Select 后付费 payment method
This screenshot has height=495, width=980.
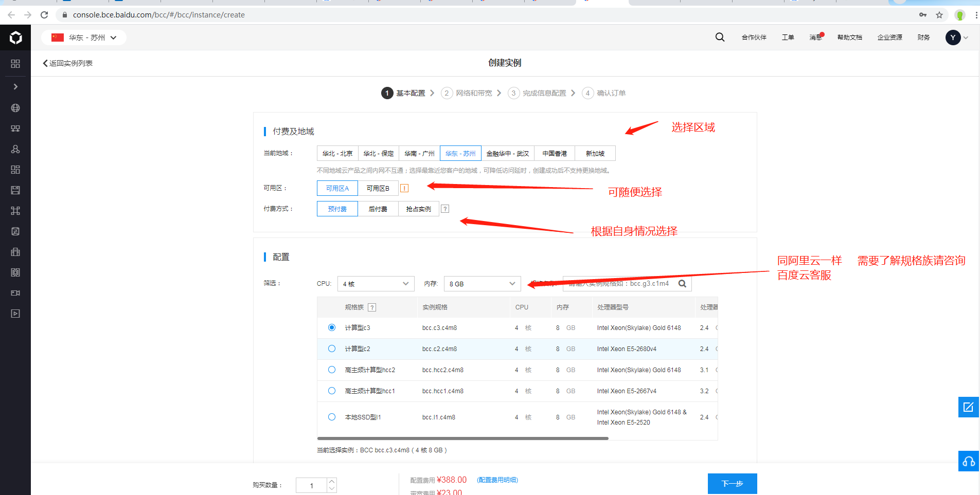378,209
